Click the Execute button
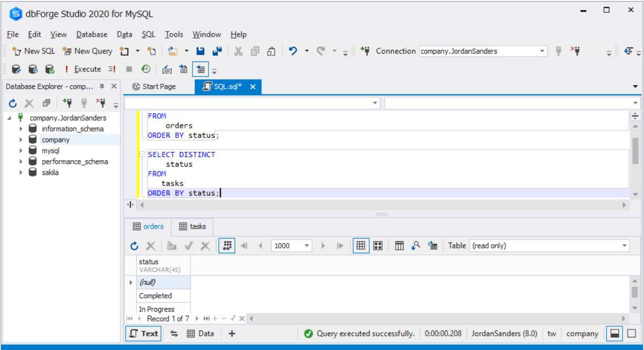 pyautogui.click(x=83, y=69)
